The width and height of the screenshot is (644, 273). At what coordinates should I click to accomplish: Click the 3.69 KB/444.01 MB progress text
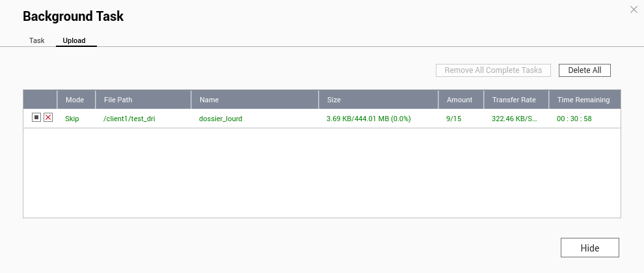[368, 119]
